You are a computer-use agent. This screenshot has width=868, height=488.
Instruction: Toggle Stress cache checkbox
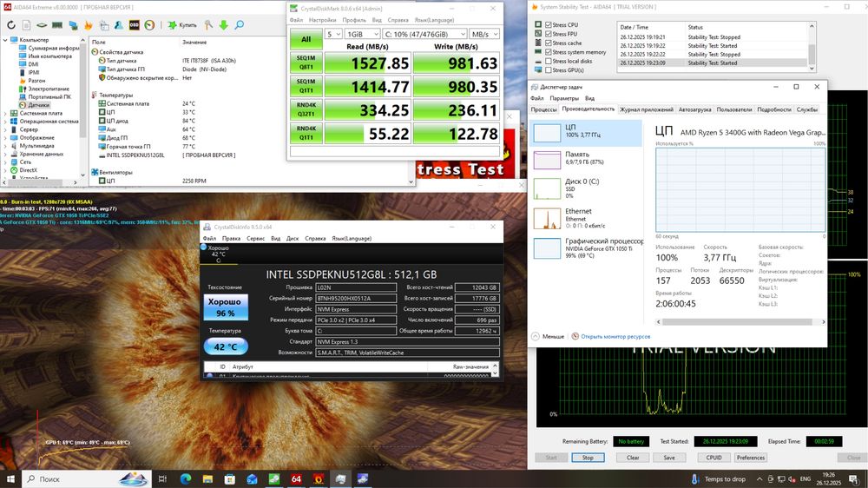click(x=548, y=43)
